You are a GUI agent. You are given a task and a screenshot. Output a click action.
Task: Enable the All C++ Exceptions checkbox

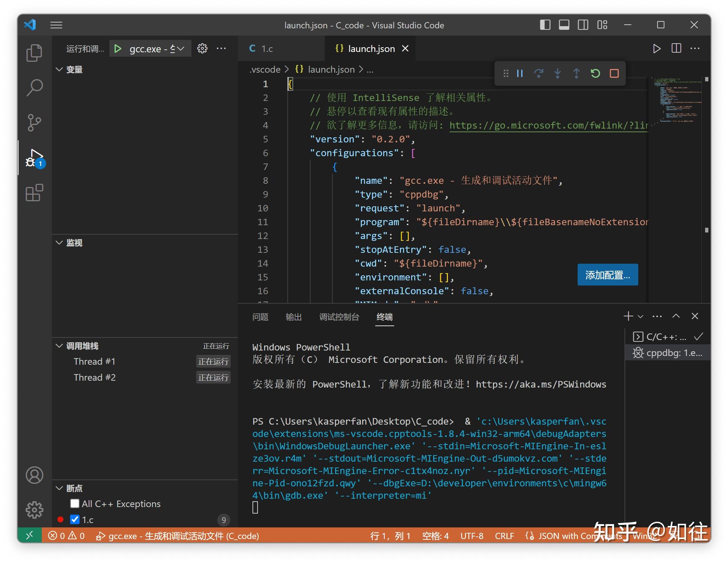75,503
